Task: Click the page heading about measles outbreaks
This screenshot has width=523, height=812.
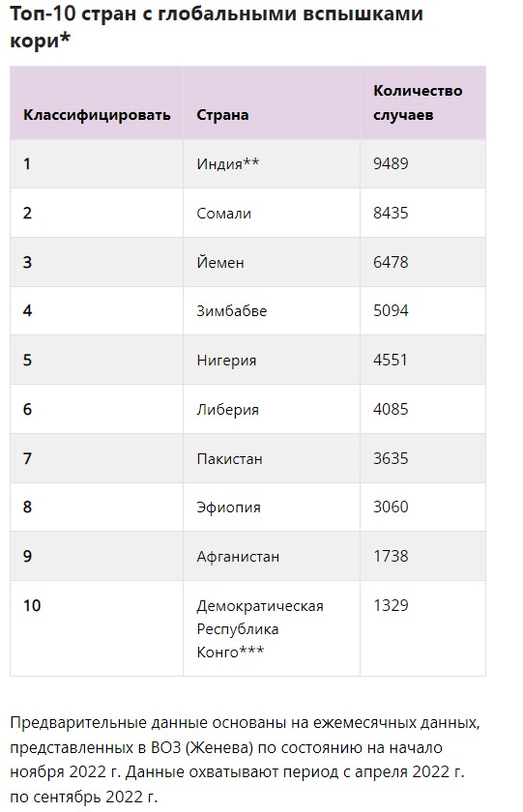Action: click(x=217, y=27)
